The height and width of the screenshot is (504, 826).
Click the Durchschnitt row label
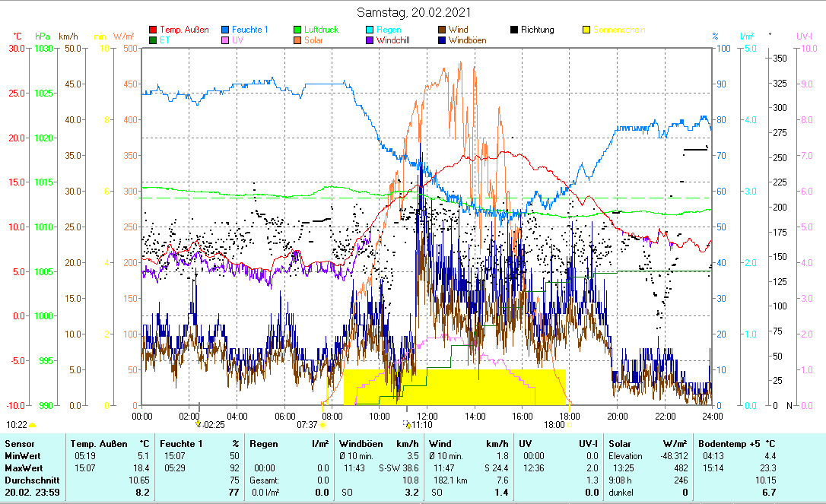point(27,480)
